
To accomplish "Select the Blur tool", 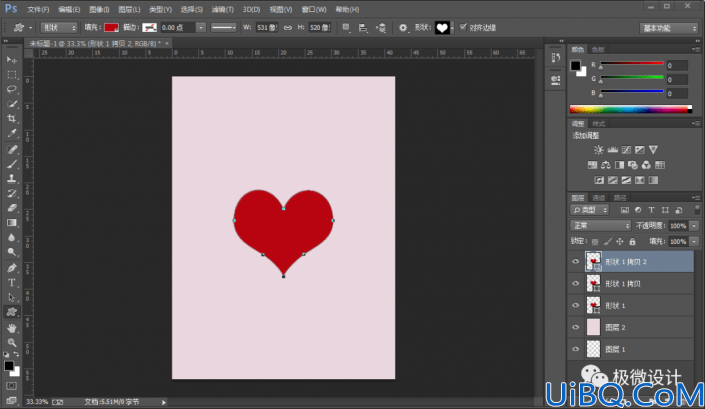I will click(12, 237).
